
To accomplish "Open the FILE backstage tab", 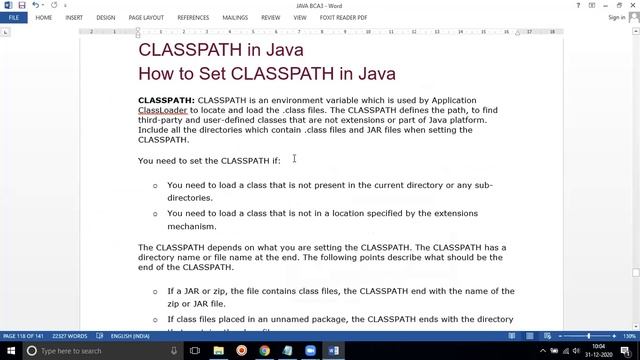I will [13, 18].
